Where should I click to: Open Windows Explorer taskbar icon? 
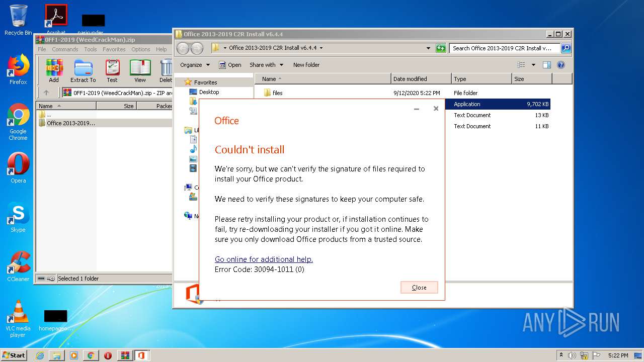pyautogui.click(x=57, y=355)
